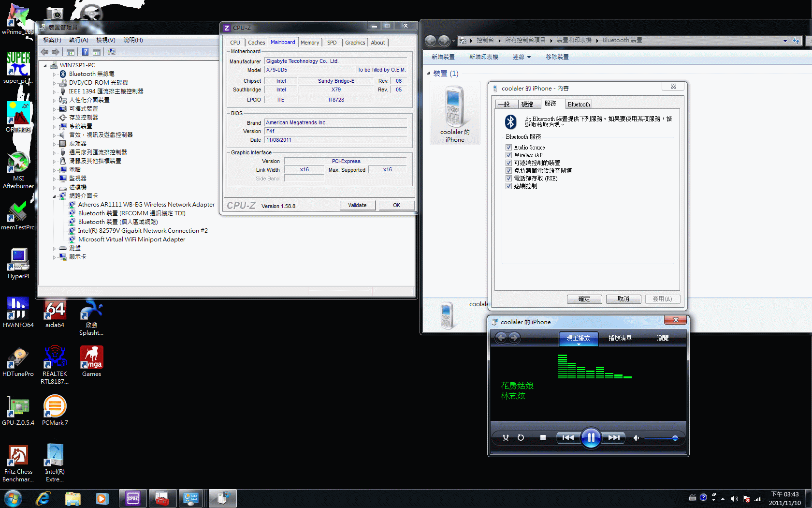Mute the media player sound
The image size is (812, 508).
coord(636,438)
